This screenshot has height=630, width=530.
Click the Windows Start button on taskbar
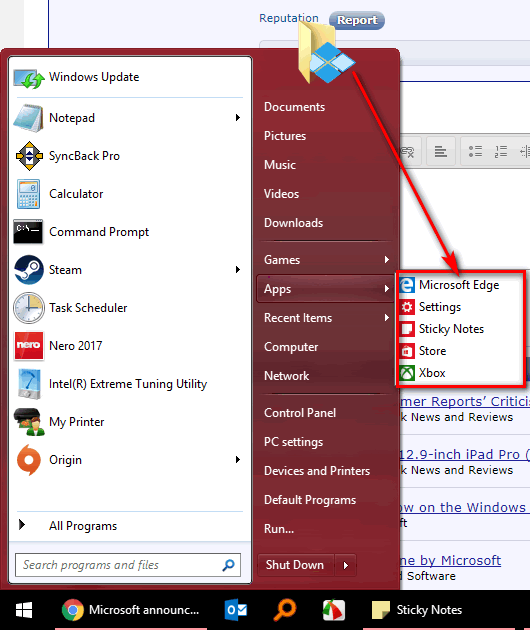tap(24, 610)
